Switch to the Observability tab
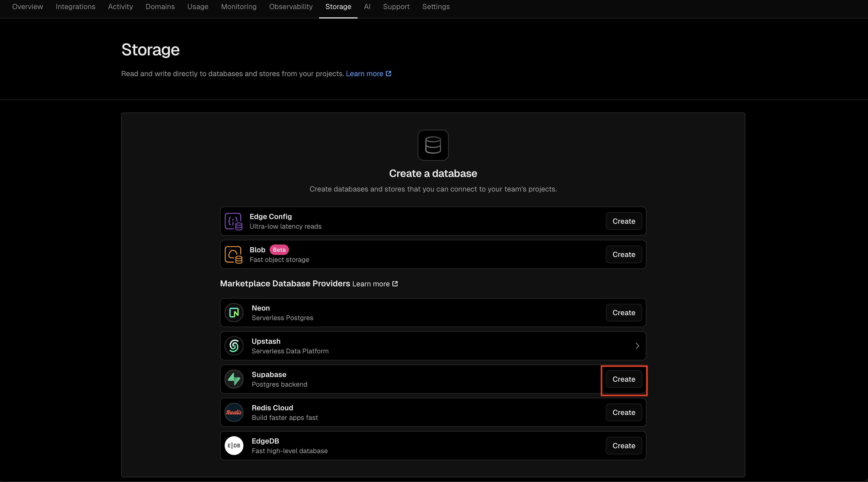 [x=291, y=7]
